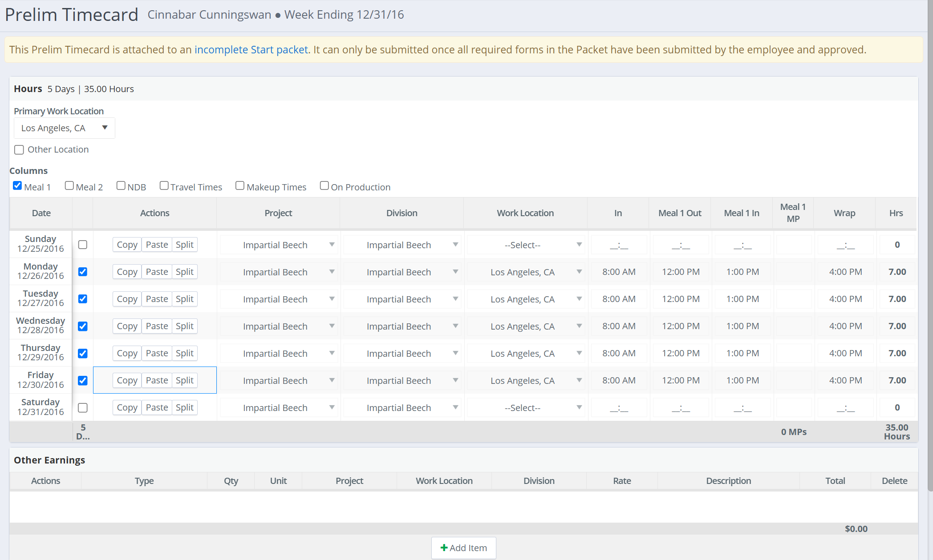Open Tuesday's Work Location dropdown
The width and height of the screenshot is (933, 560).
tap(526, 299)
